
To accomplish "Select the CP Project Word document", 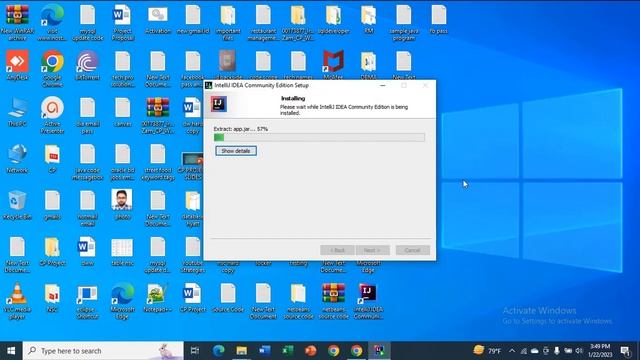I will pyautogui.click(x=193, y=298).
